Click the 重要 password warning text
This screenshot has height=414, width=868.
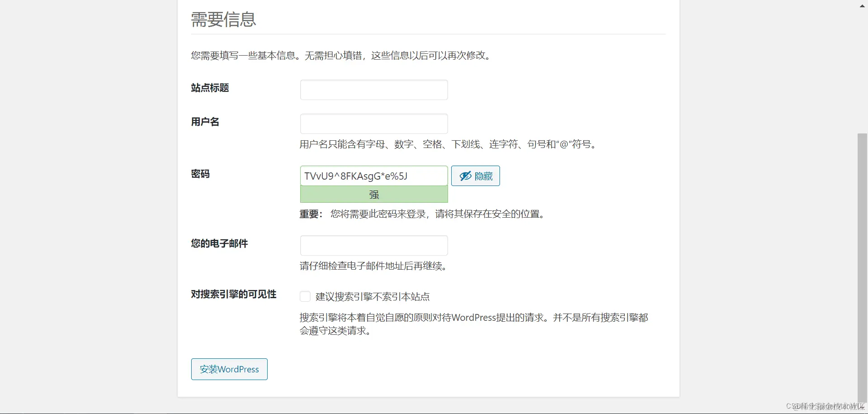point(422,214)
